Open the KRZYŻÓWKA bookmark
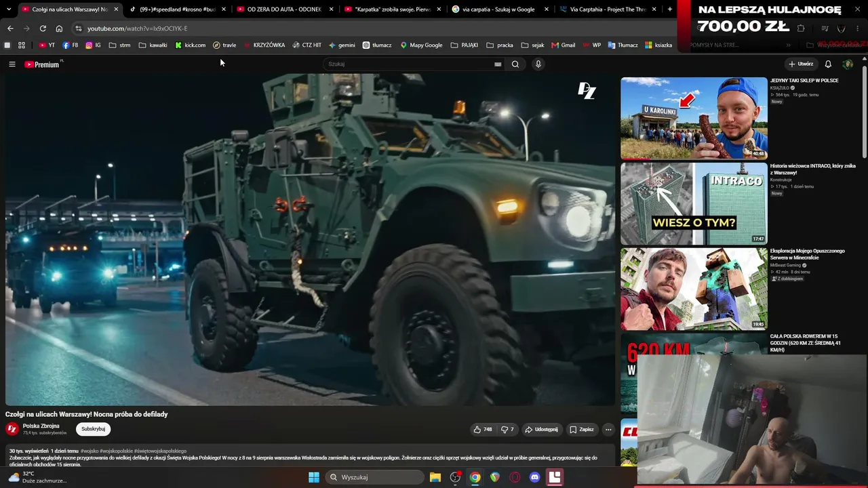 click(x=264, y=45)
